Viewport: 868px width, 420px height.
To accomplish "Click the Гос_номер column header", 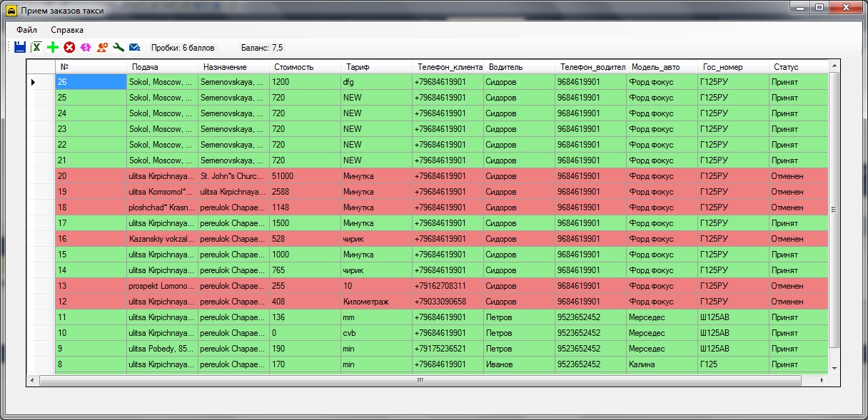I will pos(733,67).
